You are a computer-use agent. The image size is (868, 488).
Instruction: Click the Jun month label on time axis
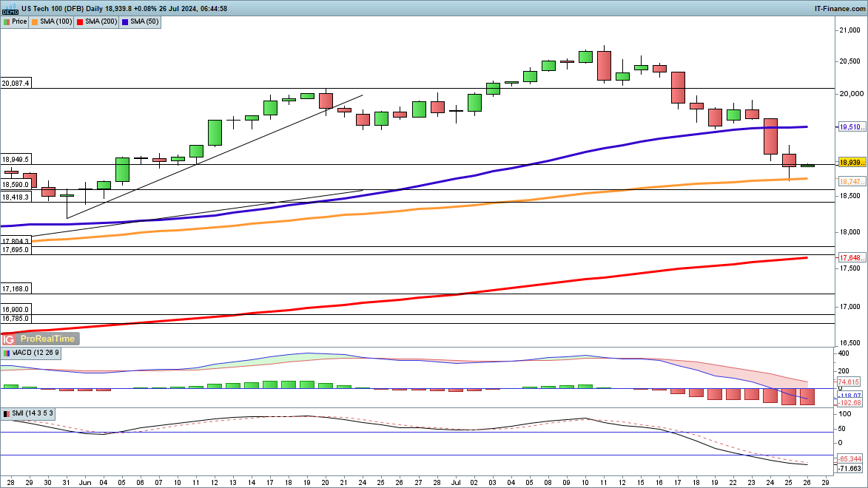(84, 483)
